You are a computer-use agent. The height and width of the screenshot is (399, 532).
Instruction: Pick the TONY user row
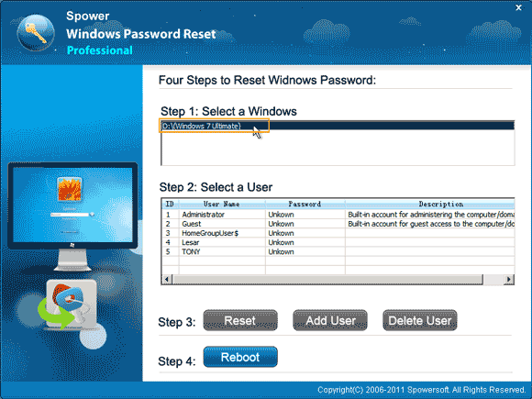click(x=338, y=251)
